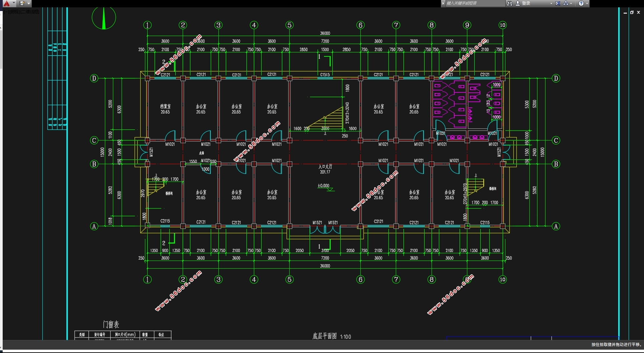This screenshot has width=644, height=353.
Task: Open the Quick Access Toolbar customize dropdown
Action: [x=29, y=3]
